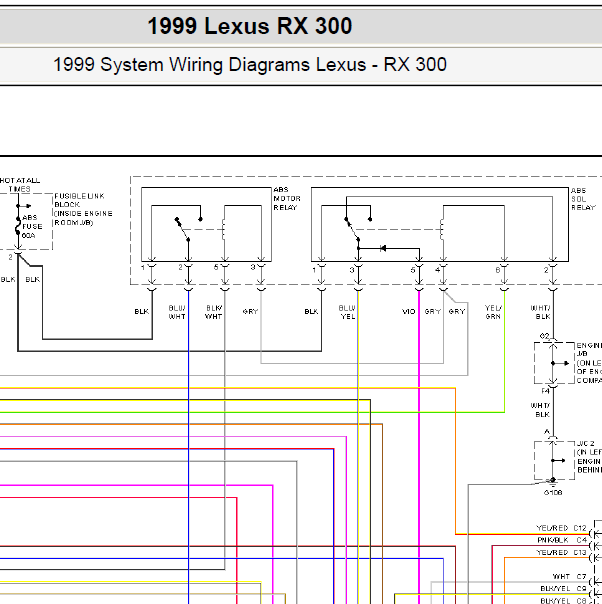This screenshot has width=602, height=604.
Task: Select the "WHT" label beside C7
Action: coord(561,577)
